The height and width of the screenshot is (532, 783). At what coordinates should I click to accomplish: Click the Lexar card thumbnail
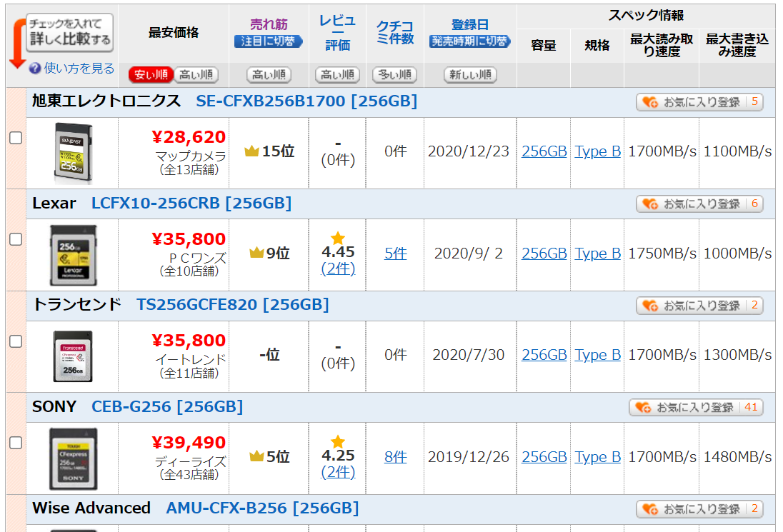[x=73, y=255]
